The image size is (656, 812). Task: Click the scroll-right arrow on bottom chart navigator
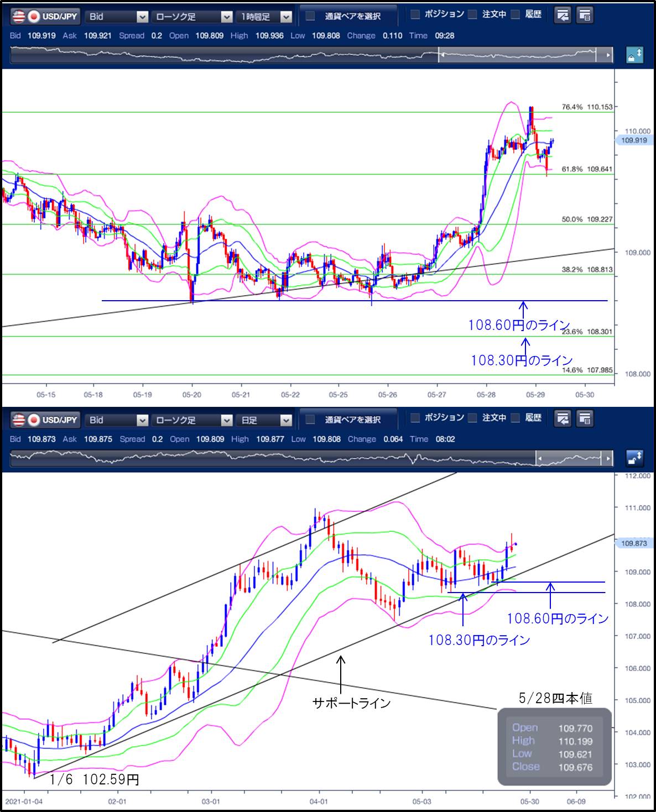click(x=608, y=458)
